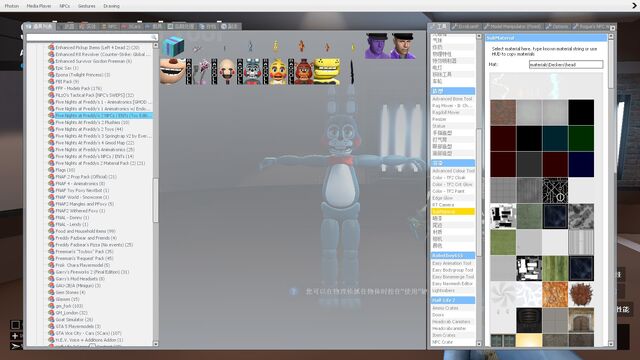This screenshot has width=640, height=360.
Task: Click the Balloon Boy face icon
Action: point(172,71)
